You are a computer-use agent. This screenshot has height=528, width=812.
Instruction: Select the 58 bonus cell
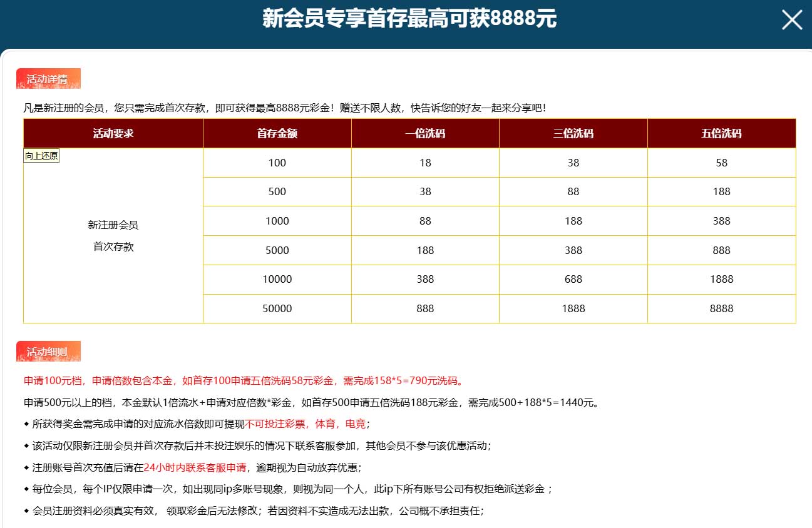(721, 163)
